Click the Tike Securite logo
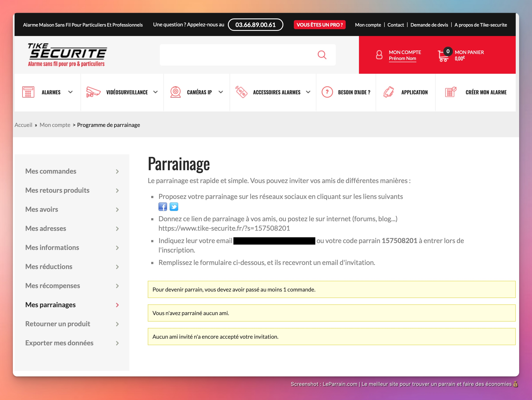Screen dimensions: 532x400 tap(67, 55)
